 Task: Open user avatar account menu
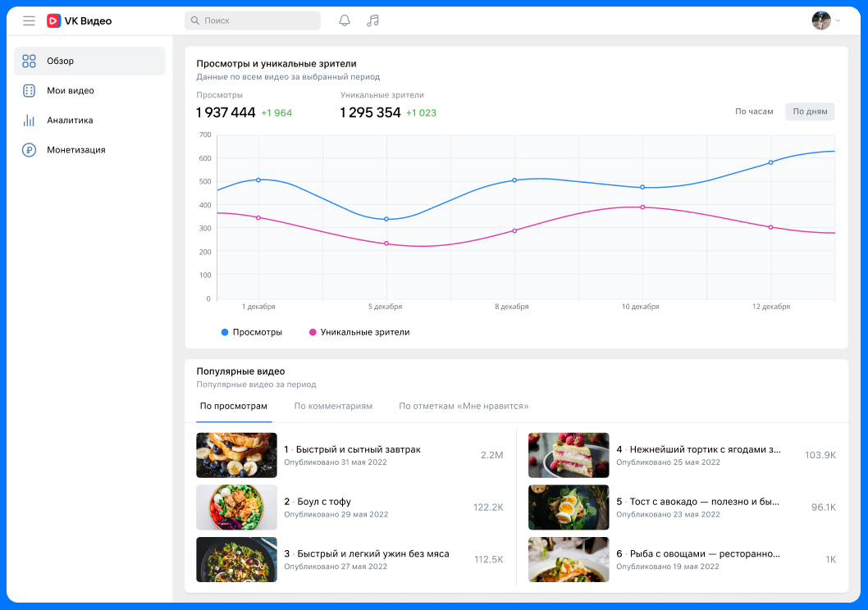(x=820, y=20)
